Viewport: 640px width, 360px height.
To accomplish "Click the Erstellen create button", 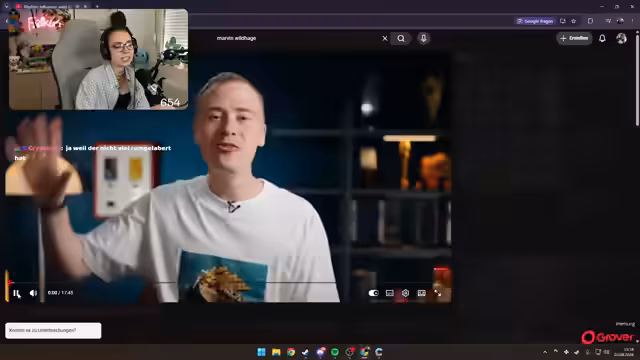I will [x=574, y=38].
